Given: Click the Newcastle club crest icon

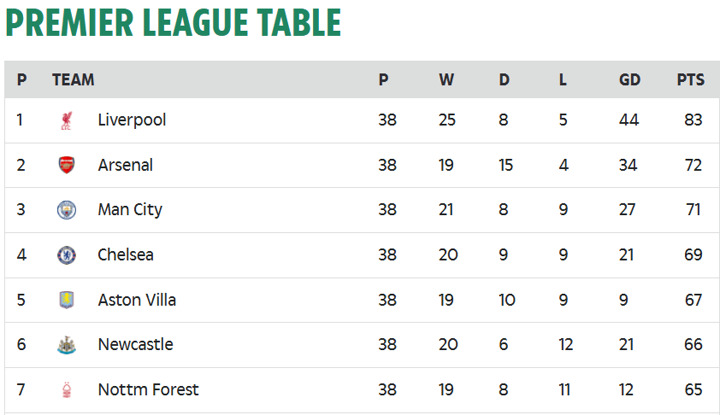Looking at the screenshot, I should [x=66, y=345].
